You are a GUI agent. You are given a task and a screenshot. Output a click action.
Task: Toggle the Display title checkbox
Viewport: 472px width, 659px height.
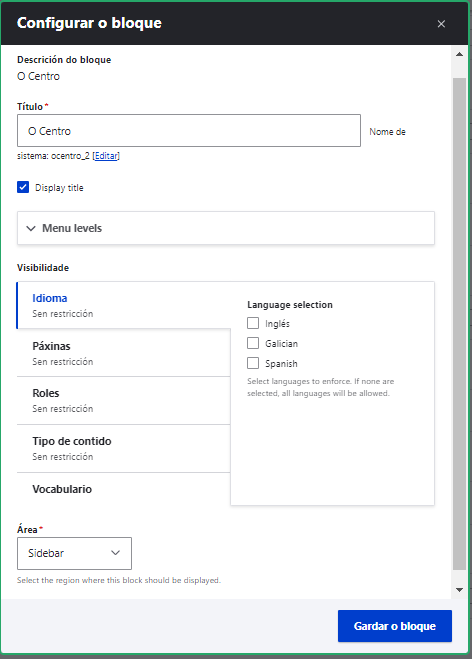(x=23, y=187)
